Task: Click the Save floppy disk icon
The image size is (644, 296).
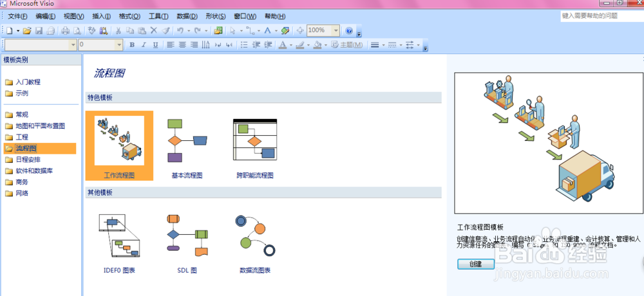Action: (x=39, y=30)
